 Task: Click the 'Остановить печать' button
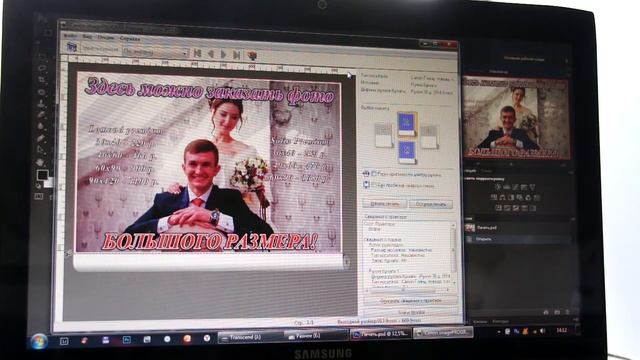pos(431,204)
